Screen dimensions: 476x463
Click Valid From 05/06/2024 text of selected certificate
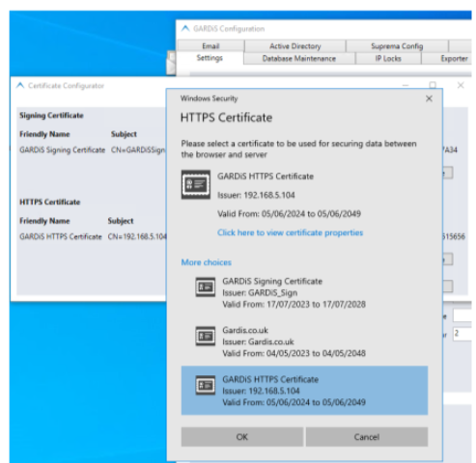coord(289,214)
